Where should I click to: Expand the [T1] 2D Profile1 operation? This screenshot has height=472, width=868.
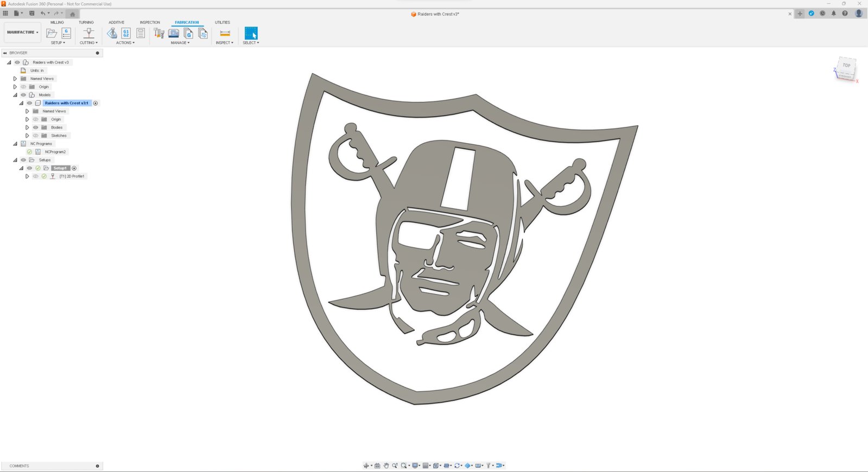[x=27, y=176]
